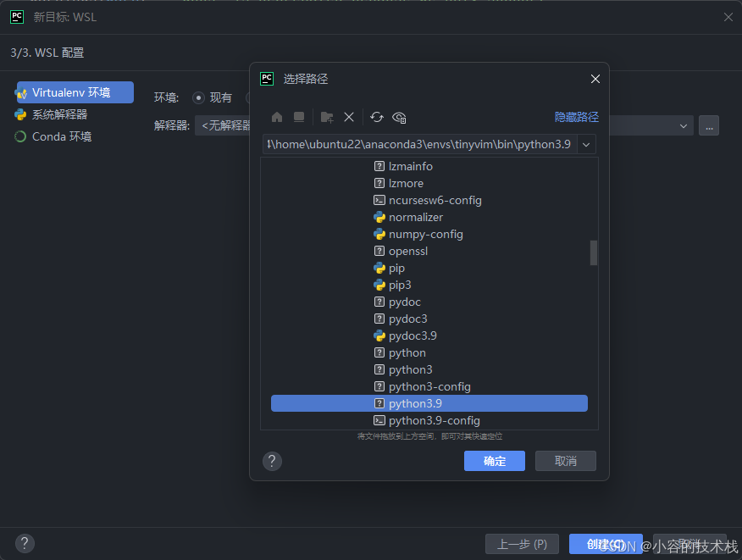Click the pip Python icon
Image resolution: width=742 pixels, height=560 pixels.
coord(379,268)
